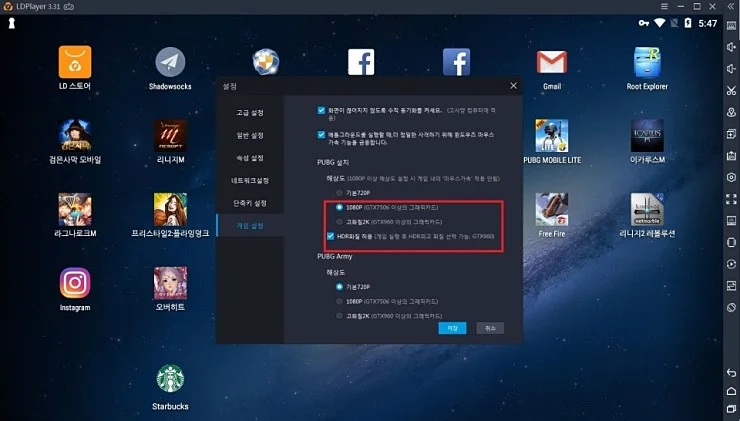Select the 단축키 설정 tab
The height and width of the screenshot is (421, 740).
pos(250,203)
